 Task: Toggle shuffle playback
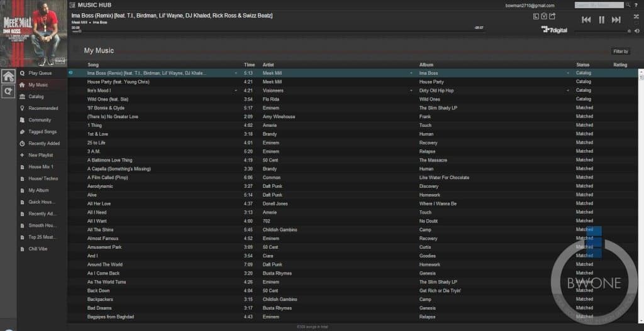pos(636,16)
